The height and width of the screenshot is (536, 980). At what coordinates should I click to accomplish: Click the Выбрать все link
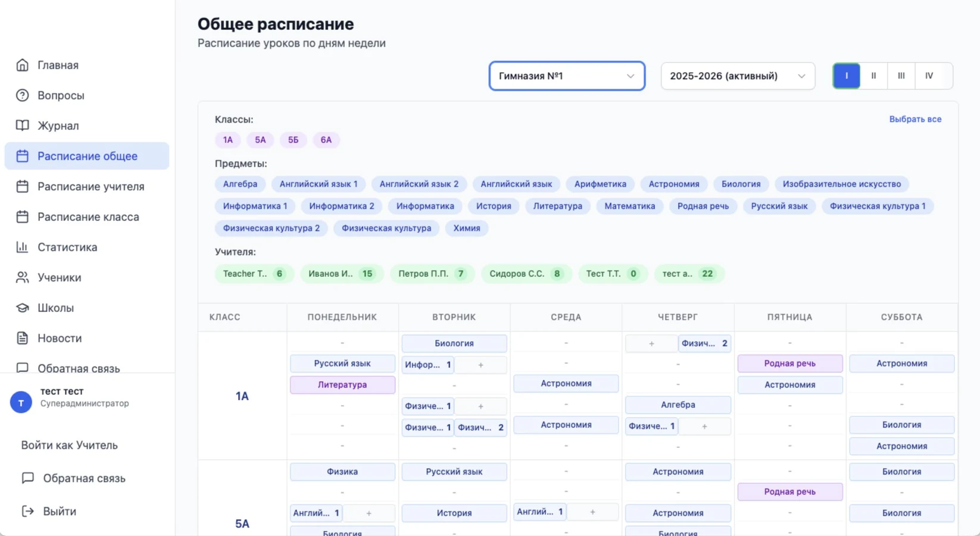pos(915,119)
